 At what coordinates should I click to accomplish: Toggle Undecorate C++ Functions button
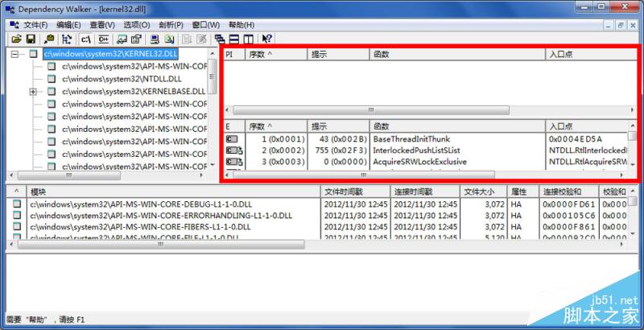pos(104,39)
